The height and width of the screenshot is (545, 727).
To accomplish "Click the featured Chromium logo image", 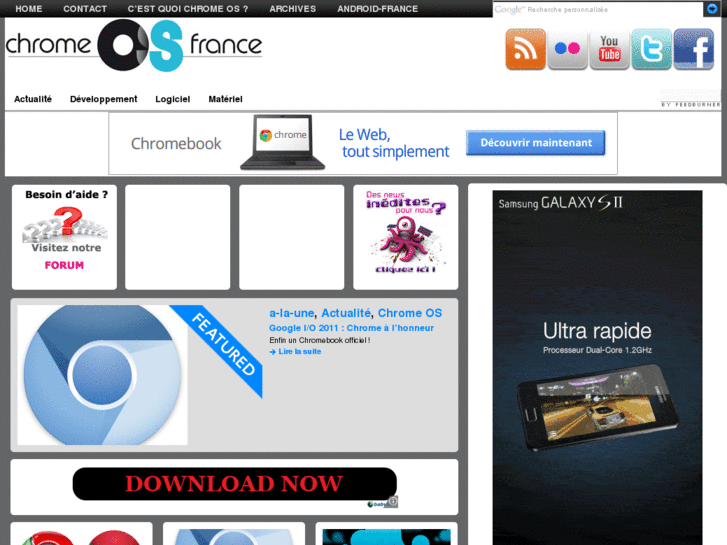I will pyautogui.click(x=102, y=375).
